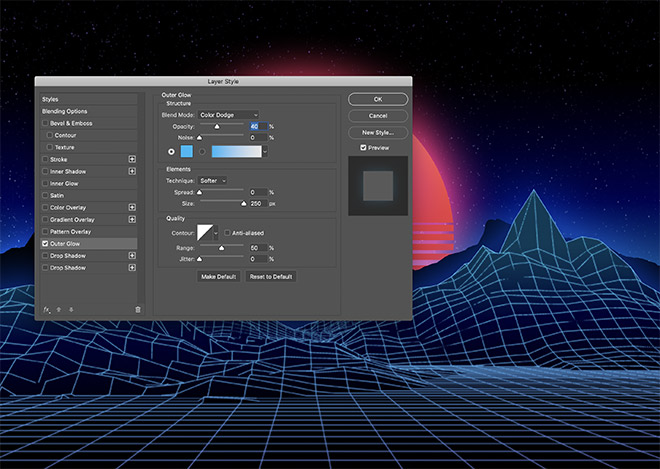Click the solid blue glow color swatch
Screen dimensions: 660x469
(x=187, y=152)
